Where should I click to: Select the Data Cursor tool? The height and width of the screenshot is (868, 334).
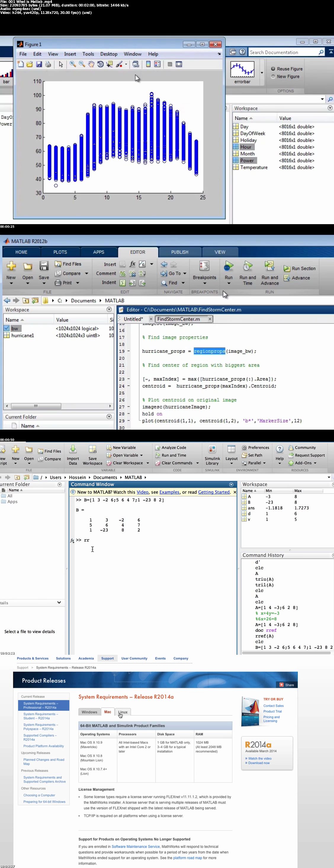tap(109, 64)
